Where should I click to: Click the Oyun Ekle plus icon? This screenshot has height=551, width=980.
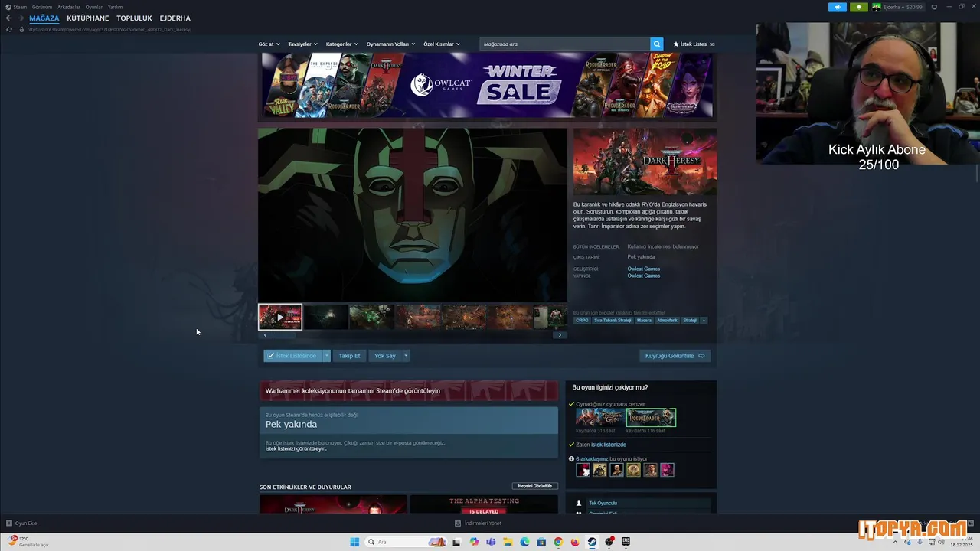[9, 523]
